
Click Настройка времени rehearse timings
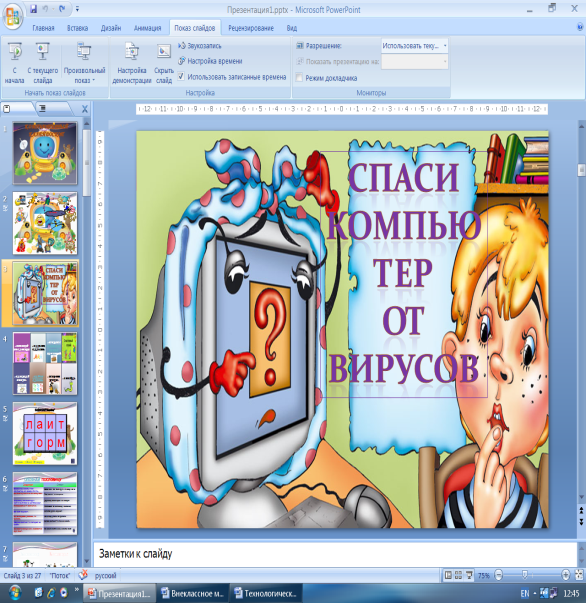pyautogui.click(x=210, y=61)
